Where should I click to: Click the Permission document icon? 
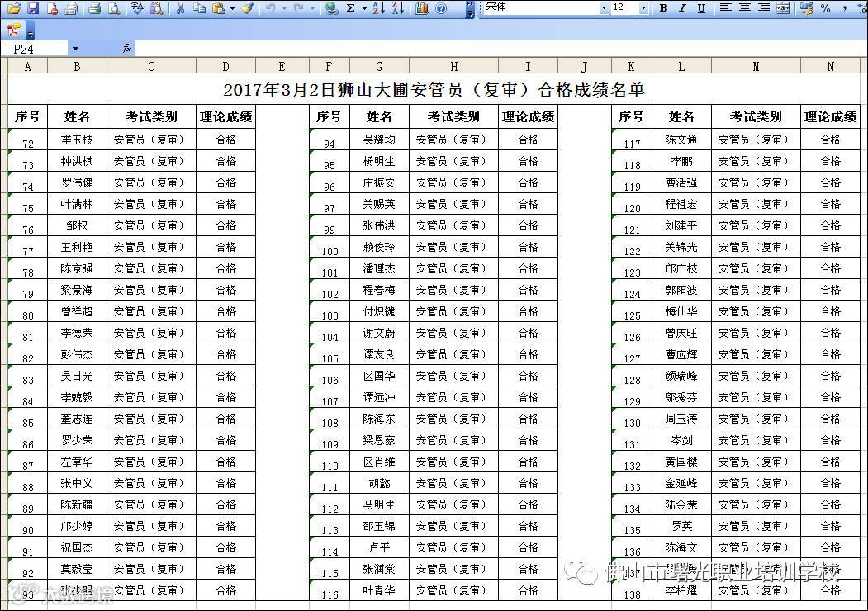(x=53, y=8)
